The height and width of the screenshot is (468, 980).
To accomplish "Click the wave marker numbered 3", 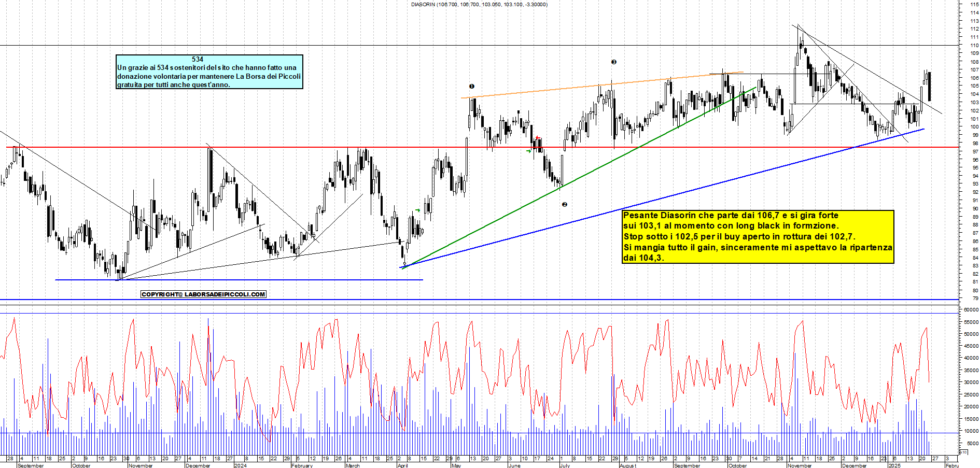I will pyautogui.click(x=614, y=62).
